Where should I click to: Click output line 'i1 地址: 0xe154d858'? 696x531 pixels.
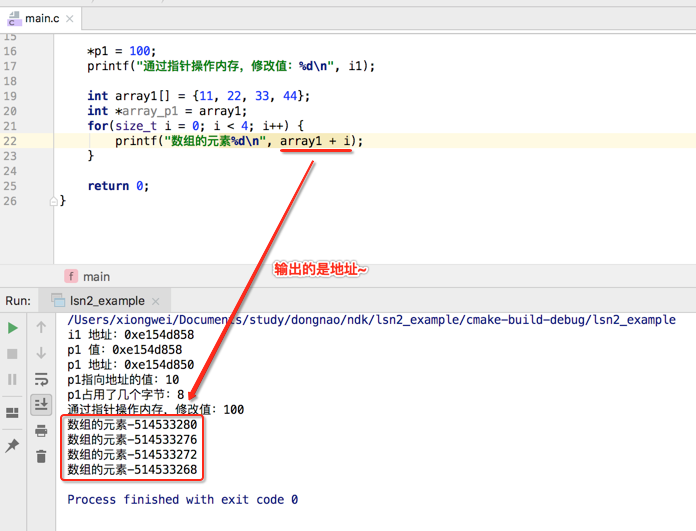(130, 335)
